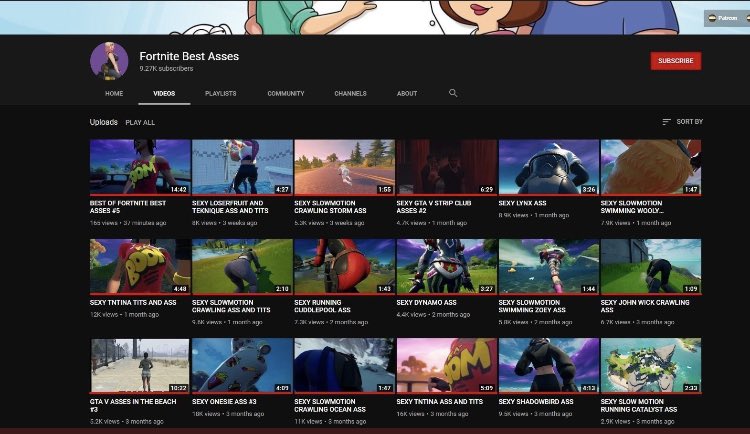Click the 'Running Catalyst' video title
The height and width of the screenshot is (434, 750).
click(x=639, y=405)
